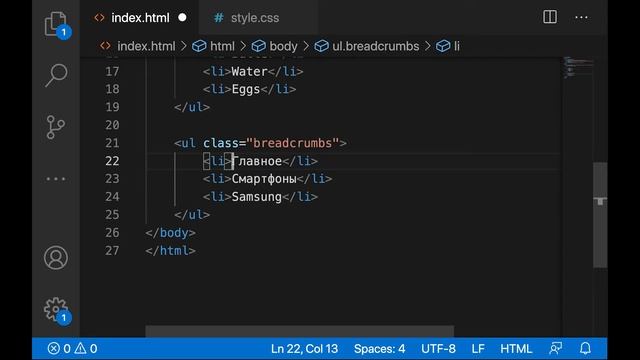Click the vertical scrollbar thumb
This screenshot has width=640, height=360.
click(x=600, y=215)
